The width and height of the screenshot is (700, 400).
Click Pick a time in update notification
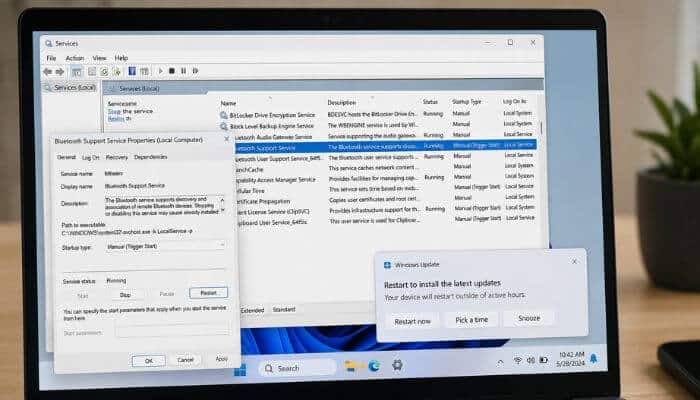tap(471, 320)
